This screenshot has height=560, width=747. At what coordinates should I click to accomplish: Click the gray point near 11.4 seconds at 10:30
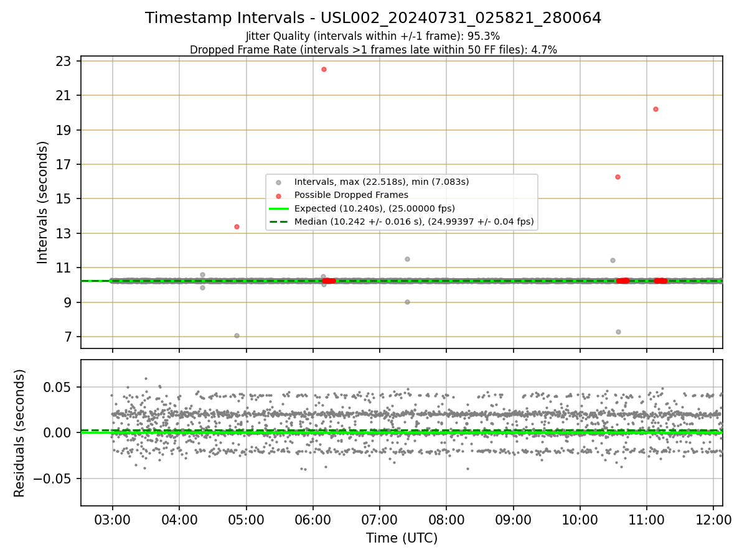tap(613, 260)
